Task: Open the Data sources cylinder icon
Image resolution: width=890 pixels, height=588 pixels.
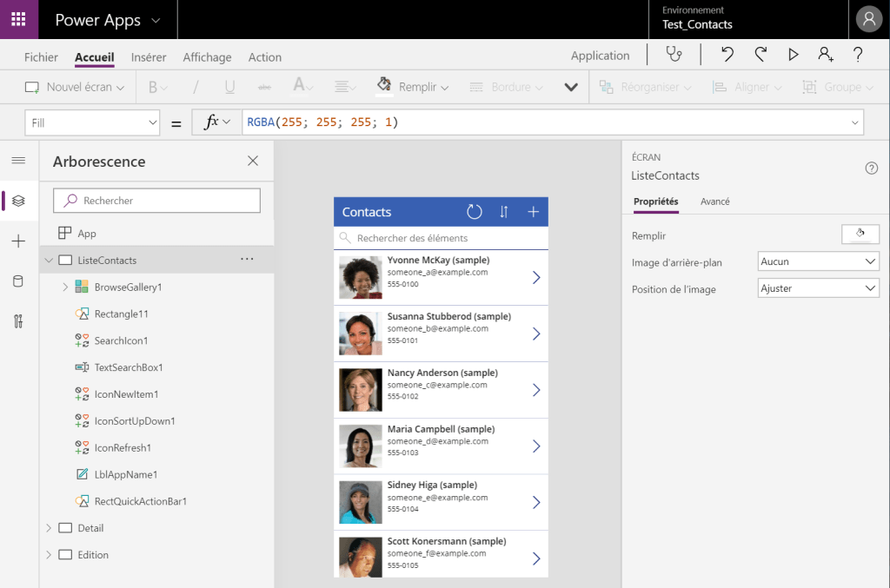Action: point(18,281)
